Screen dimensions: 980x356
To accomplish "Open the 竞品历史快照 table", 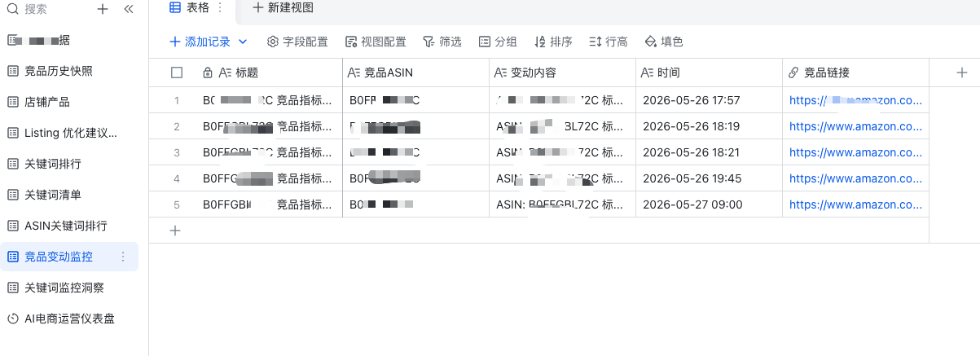I will (x=69, y=71).
